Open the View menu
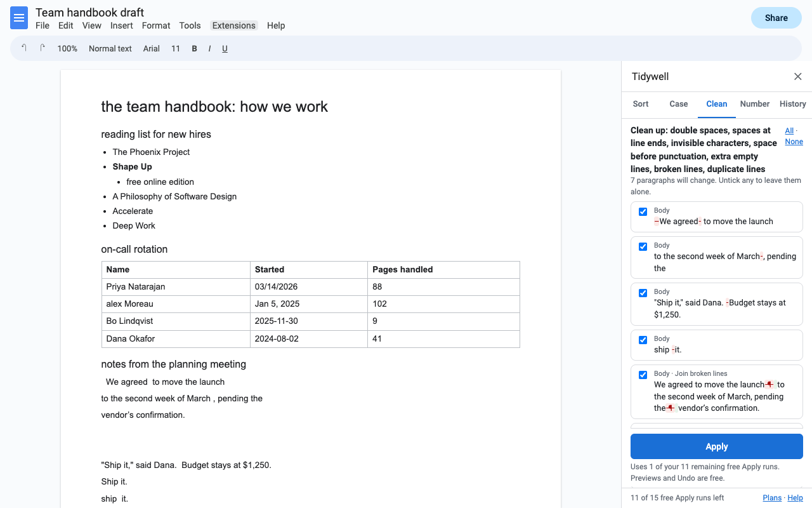Viewport: 812px width, 508px height. click(x=91, y=25)
